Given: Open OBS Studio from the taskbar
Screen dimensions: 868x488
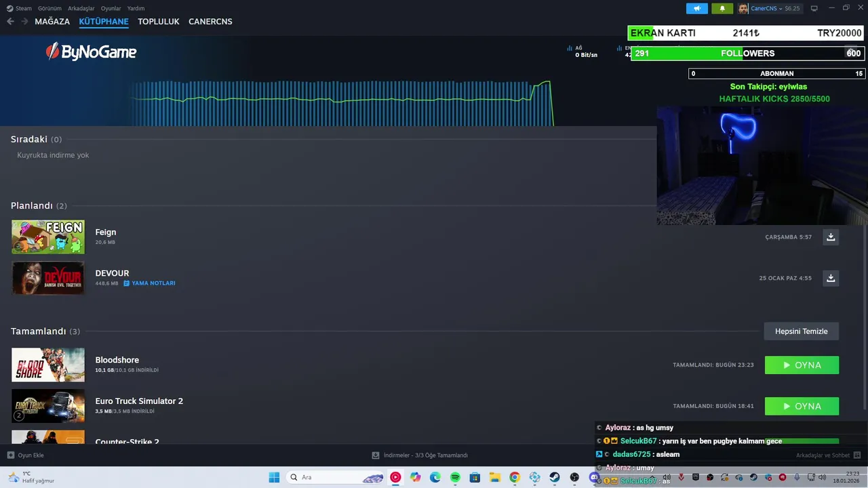Looking at the screenshot, I should tap(574, 477).
